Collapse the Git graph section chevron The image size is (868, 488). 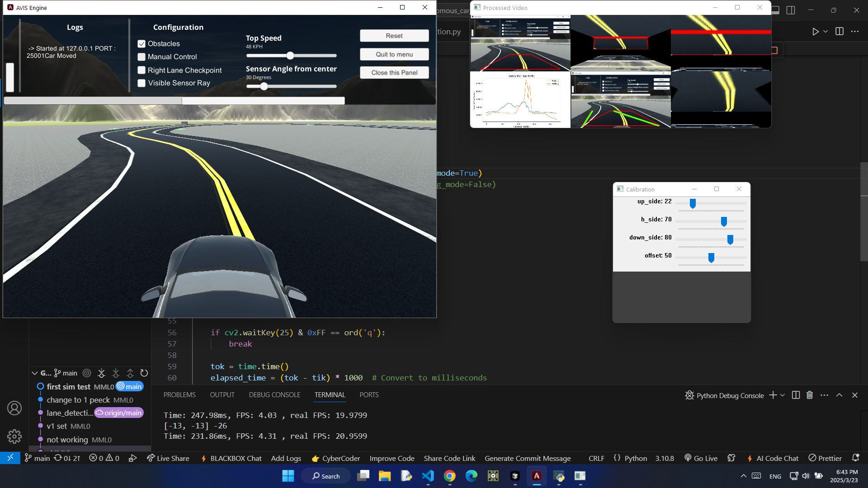[x=35, y=373]
